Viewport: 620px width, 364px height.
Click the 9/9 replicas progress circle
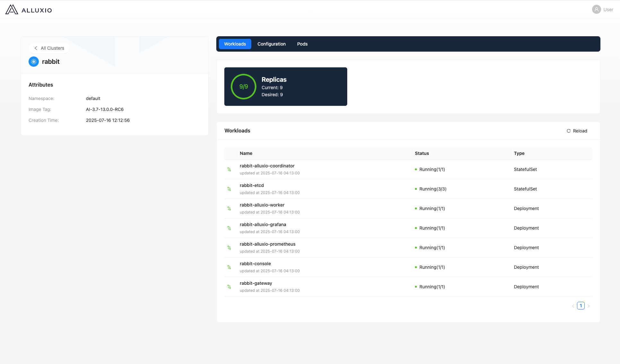coord(244,87)
